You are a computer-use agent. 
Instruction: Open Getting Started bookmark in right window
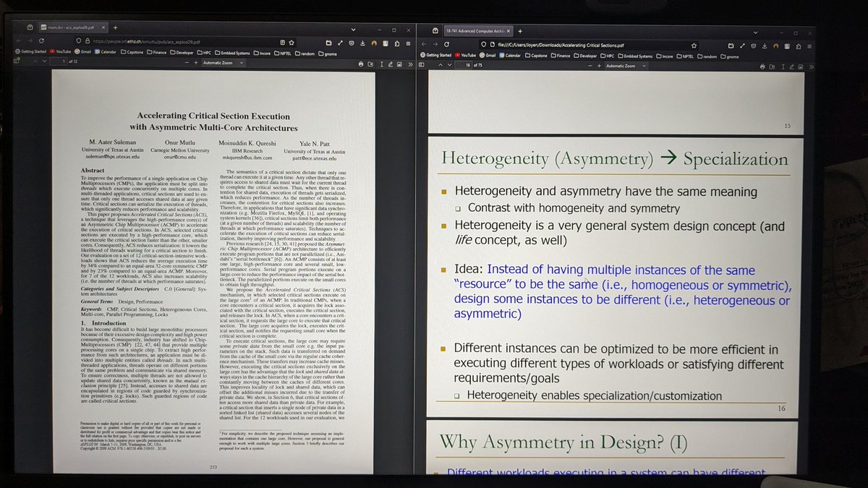[x=436, y=56]
